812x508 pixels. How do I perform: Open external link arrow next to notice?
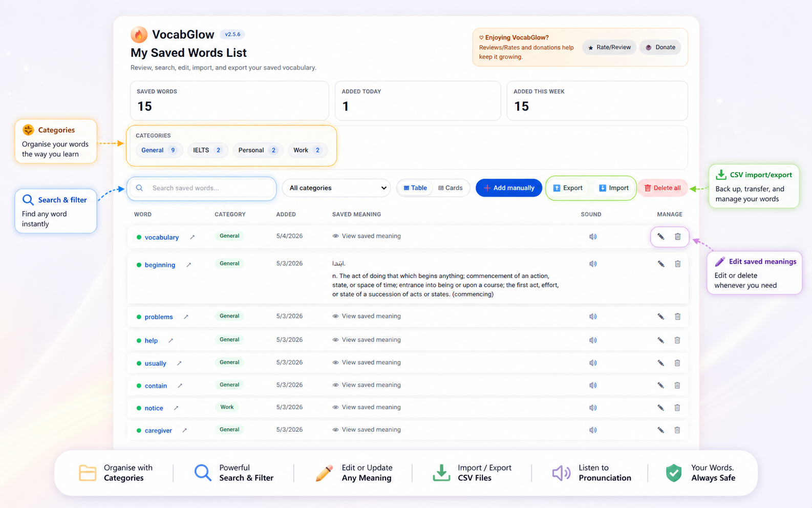tap(176, 408)
